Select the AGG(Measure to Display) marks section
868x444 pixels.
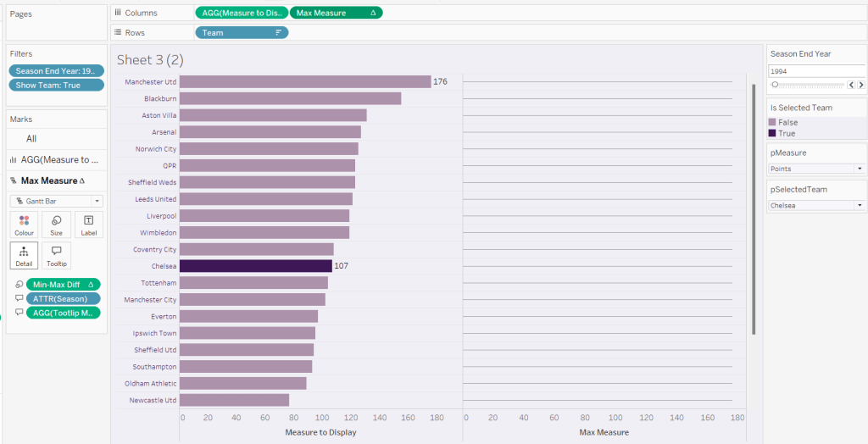pyautogui.click(x=56, y=159)
